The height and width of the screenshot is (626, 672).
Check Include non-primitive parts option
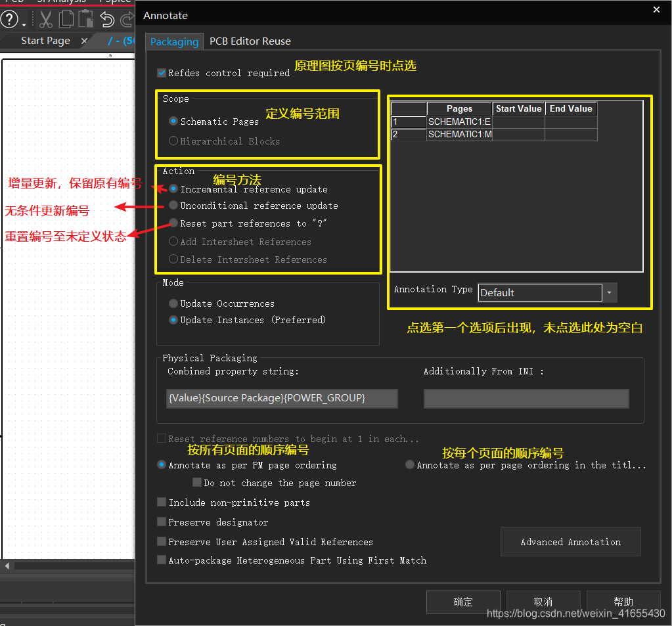pyautogui.click(x=162, y=503)
